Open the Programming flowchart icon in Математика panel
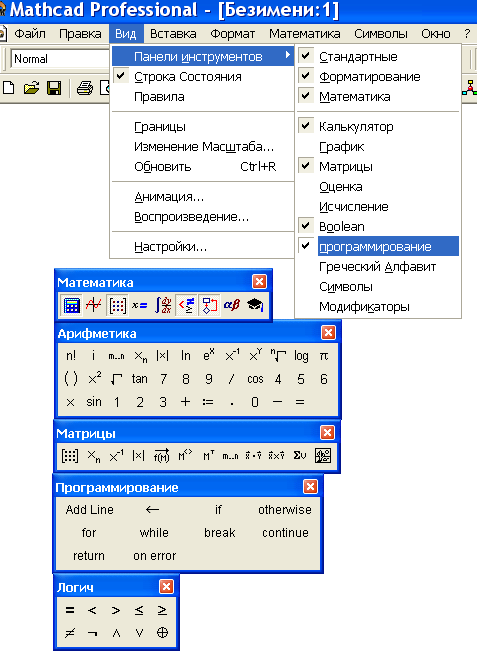 point(209,305)
